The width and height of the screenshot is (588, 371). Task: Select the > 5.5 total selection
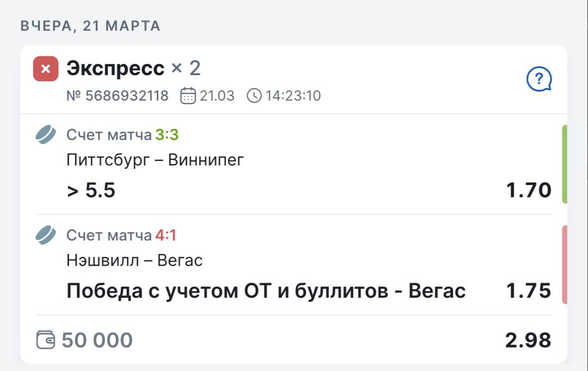(x=91, y=190)
